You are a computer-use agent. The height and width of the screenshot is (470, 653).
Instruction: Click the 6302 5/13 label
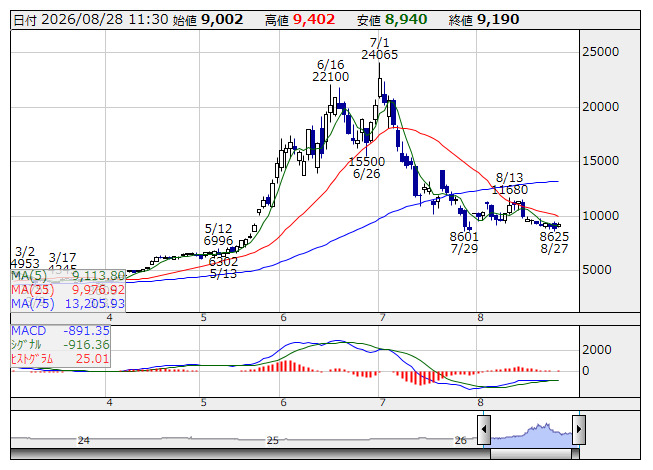pyautogui.click(x=223, y=268)
